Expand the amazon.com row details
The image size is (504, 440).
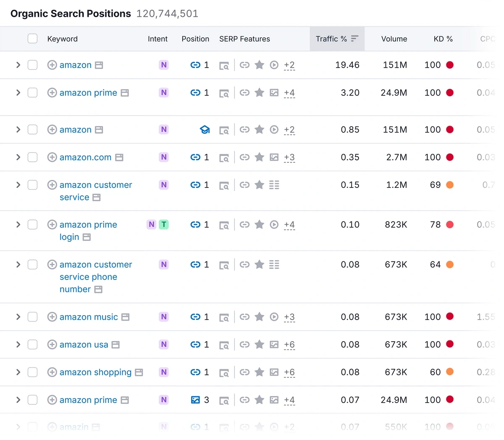coord(18,157)
